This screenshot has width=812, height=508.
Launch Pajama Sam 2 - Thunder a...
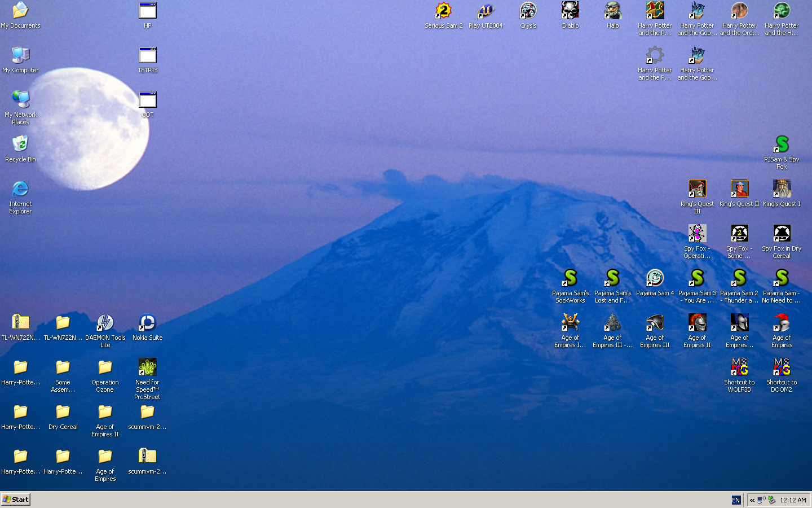pos(739,286)
